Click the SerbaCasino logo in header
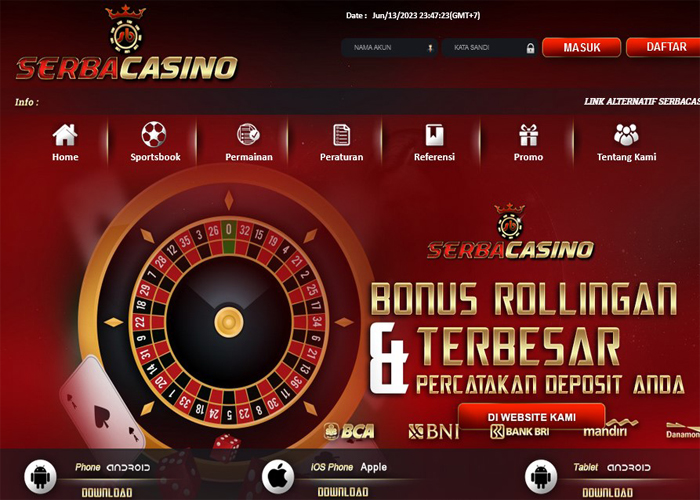The image size is (700, 500). point(126,44)
